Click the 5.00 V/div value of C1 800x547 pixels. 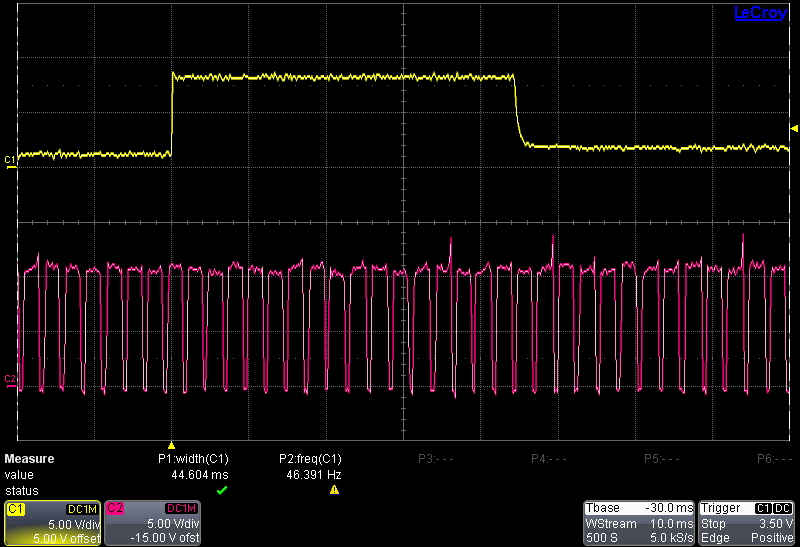click(x=74, y=524)
